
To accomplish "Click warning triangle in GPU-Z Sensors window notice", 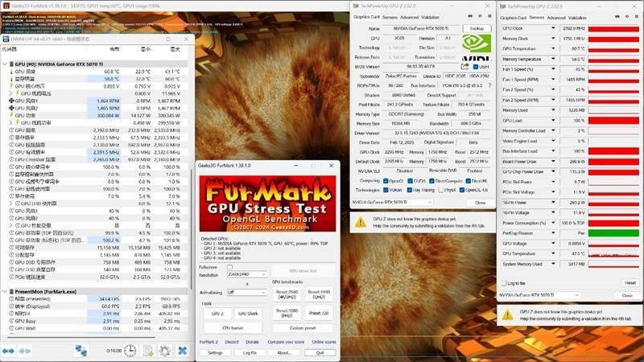I will click(508, 315).
